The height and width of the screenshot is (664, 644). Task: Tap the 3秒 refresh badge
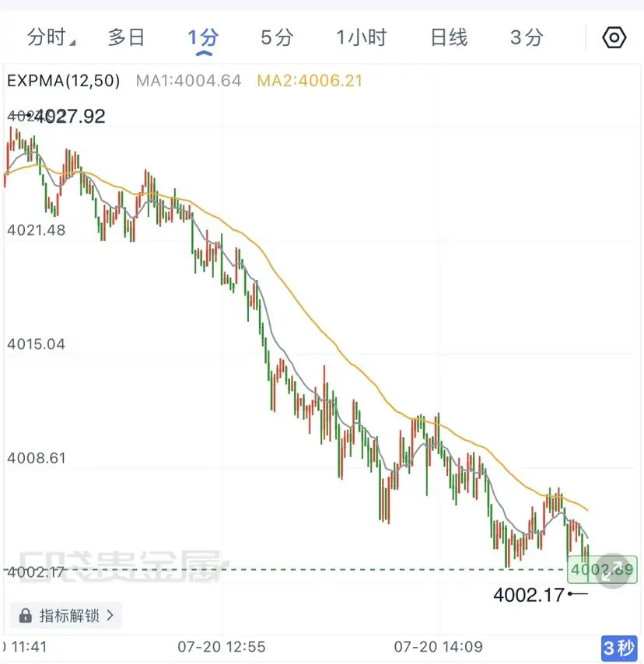pyautogui.click(x=619, y=648)
